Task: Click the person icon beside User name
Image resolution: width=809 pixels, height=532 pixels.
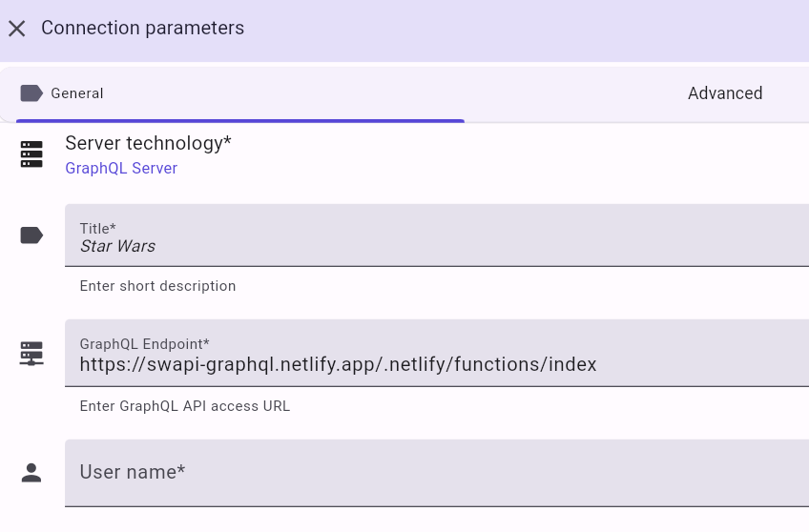Action: [31, 473]
